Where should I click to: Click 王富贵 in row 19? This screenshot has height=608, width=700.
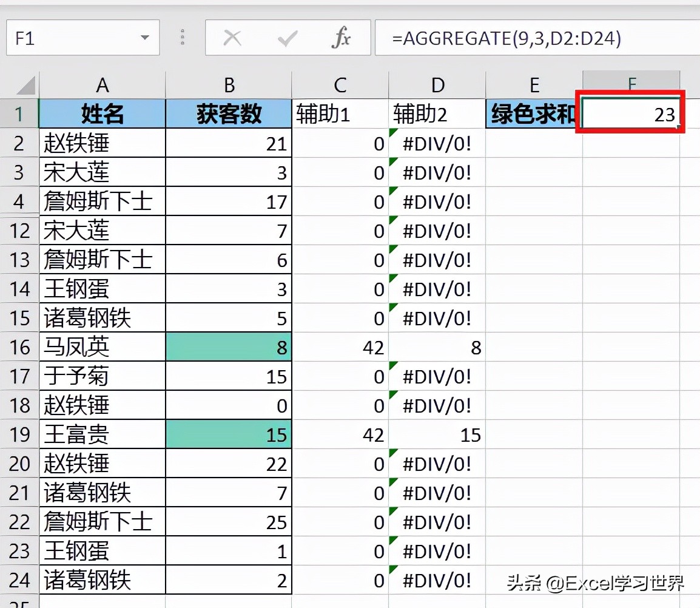pyautogui.click(x=103, y=434)
